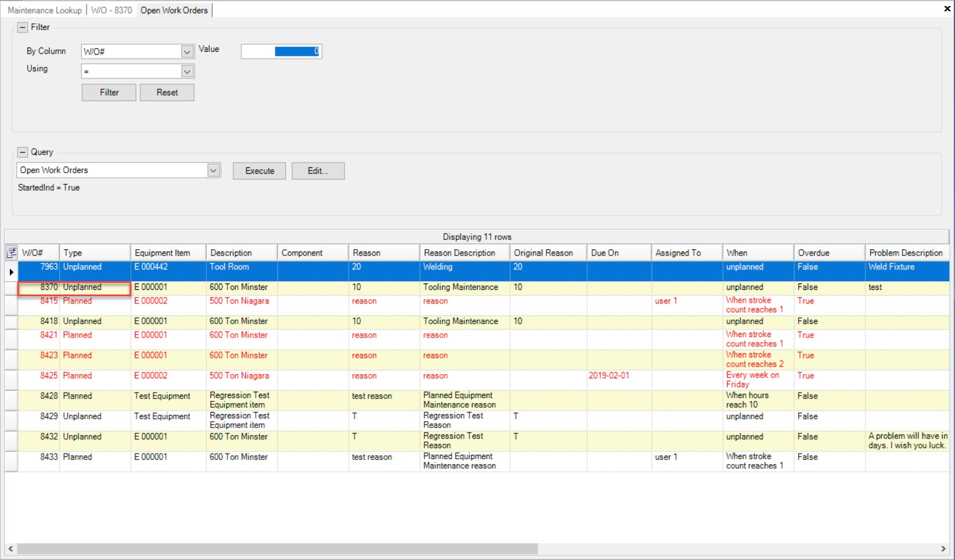Click the horizontal scrollbar thumb
Image resolution: width=955 pixels, height=560 pixels.
[278, 549]
